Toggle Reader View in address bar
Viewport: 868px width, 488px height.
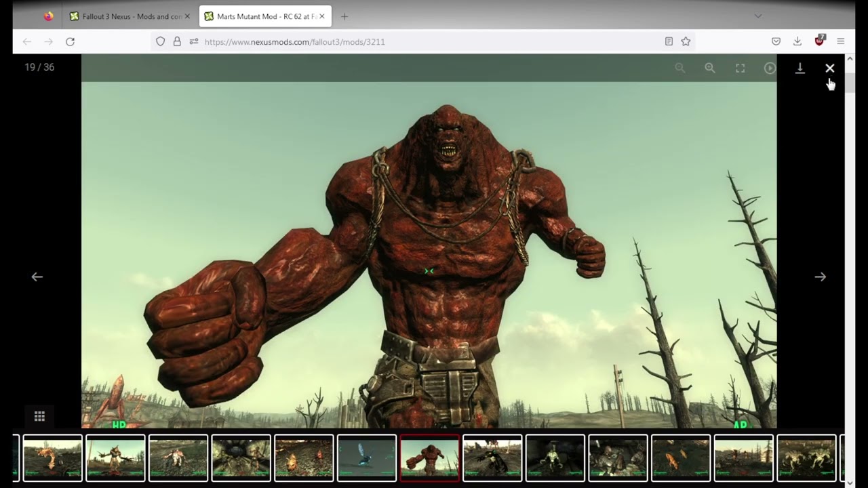[669, 41]
